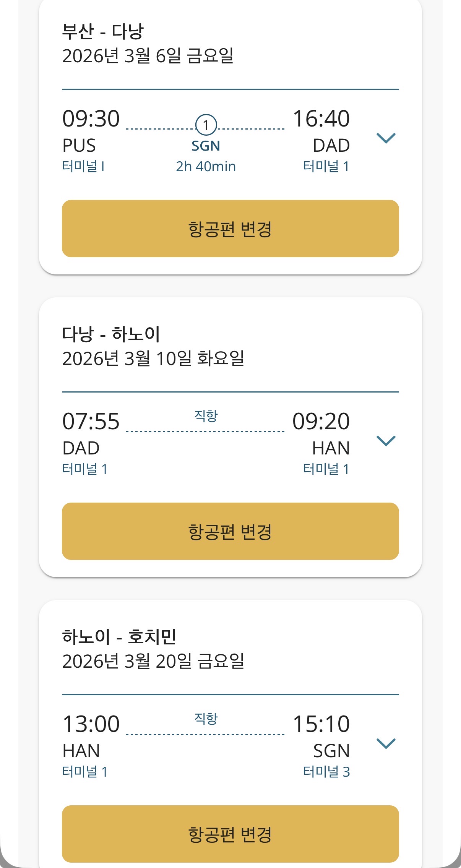This screenshot has width=461, height=868.
Task: Click the 2026년 3월 10일 화요일 date line
Action: pos(153,359)
